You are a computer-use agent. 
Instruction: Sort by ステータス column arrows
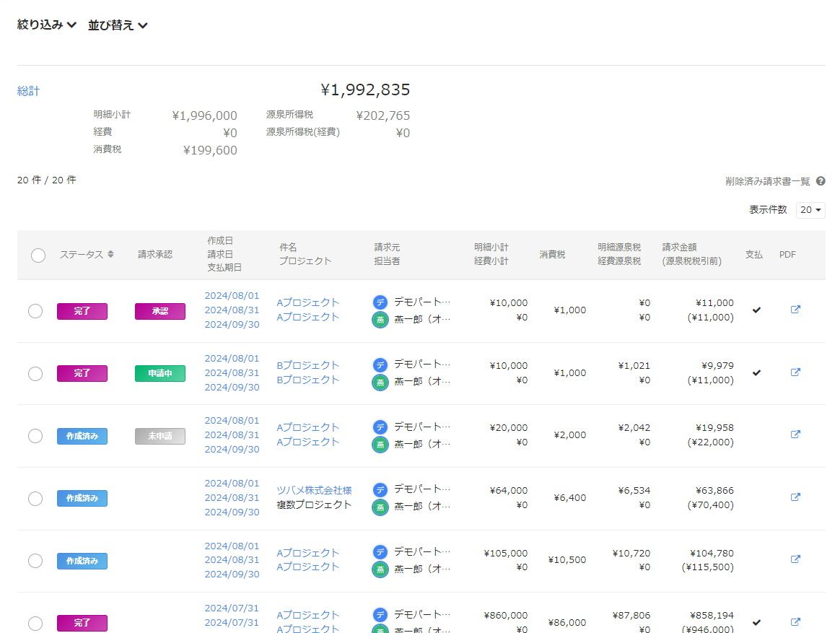110,254
